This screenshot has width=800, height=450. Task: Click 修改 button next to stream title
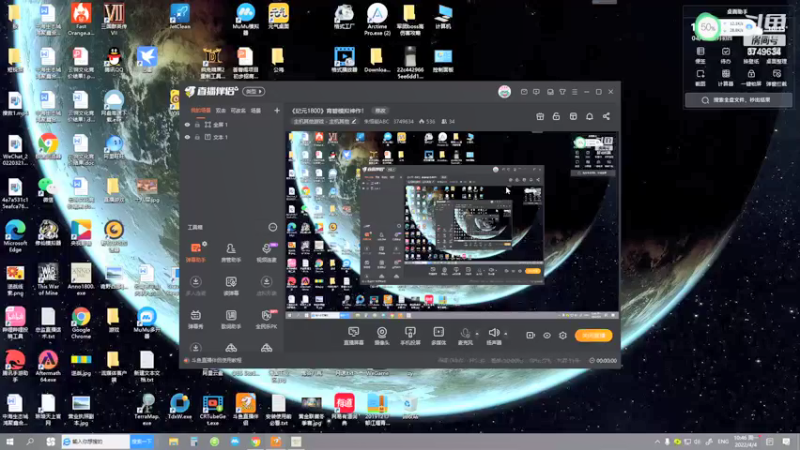pyautogui.click(x=381, y=110)
